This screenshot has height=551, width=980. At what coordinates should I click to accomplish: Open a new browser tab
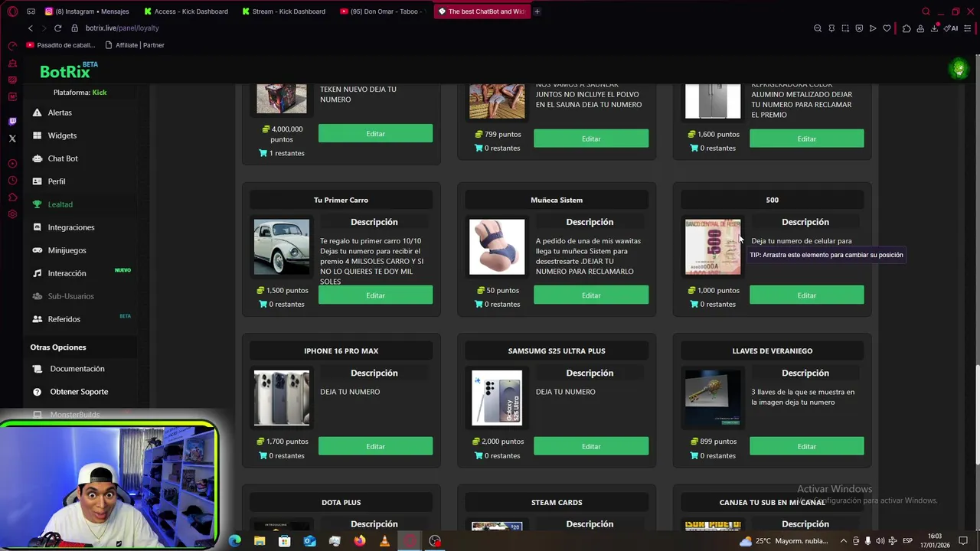click(537, 11)
